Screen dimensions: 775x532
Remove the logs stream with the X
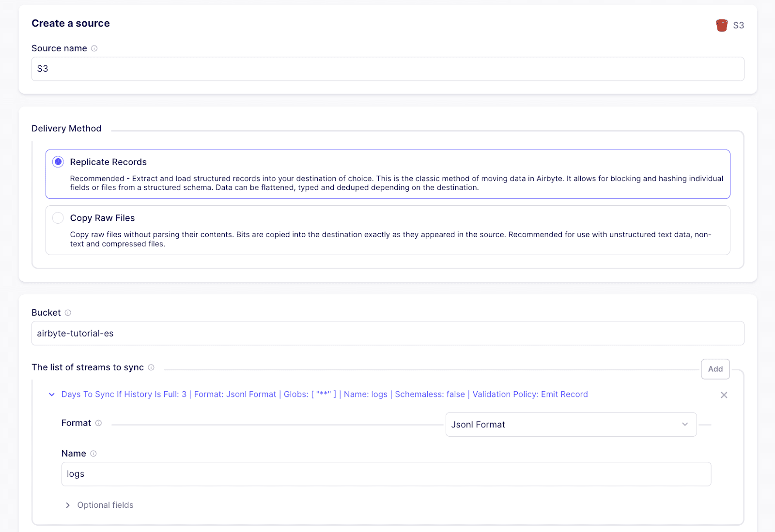coord(724,395)
